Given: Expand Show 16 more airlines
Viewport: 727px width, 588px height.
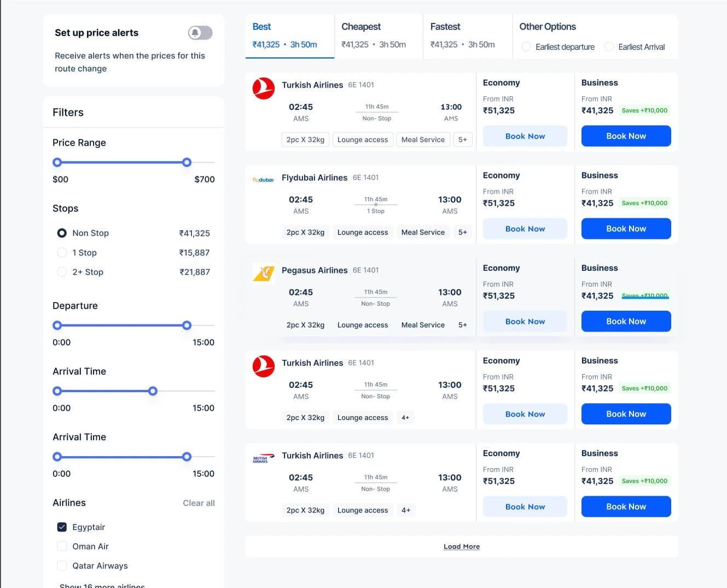Looking at the screenshot, I should 102,585.
